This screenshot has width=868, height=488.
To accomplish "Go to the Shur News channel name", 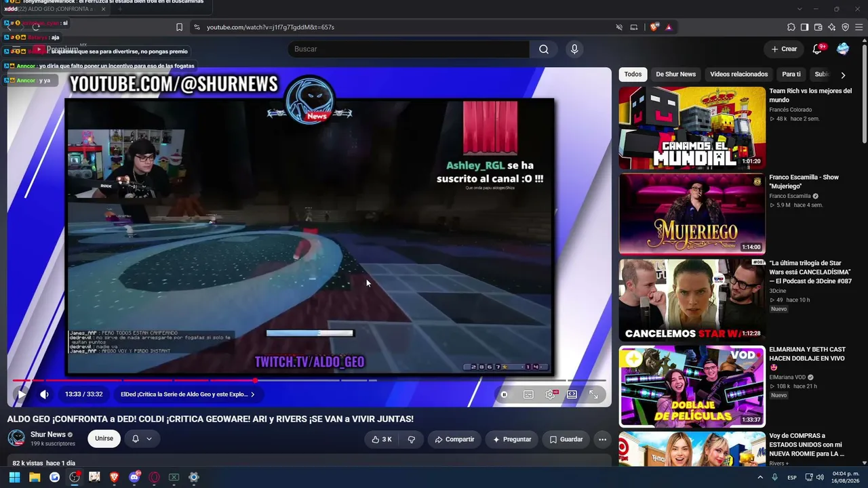I will coord(48,434).
